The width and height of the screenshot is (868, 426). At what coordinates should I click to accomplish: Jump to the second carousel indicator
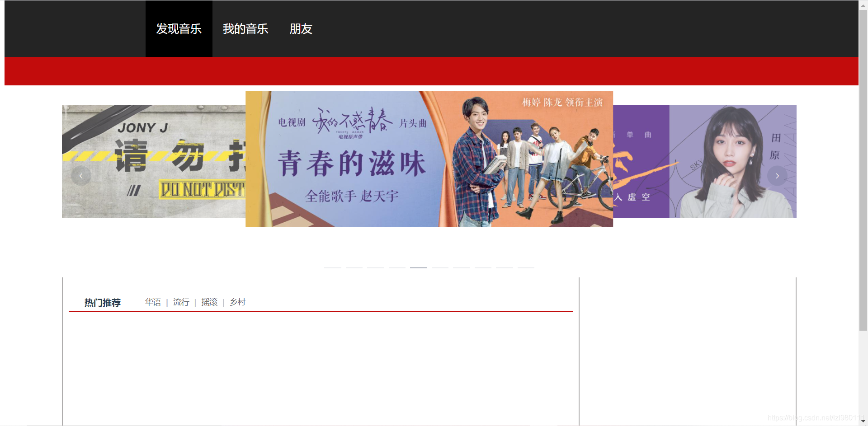point(354,267)
